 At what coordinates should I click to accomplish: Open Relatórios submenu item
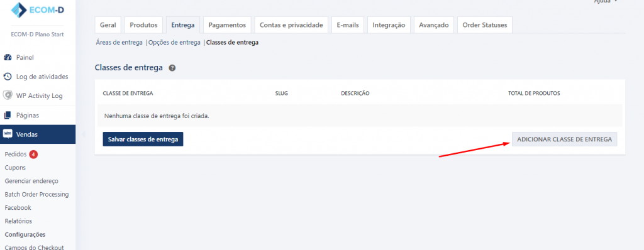pos(18,221)
